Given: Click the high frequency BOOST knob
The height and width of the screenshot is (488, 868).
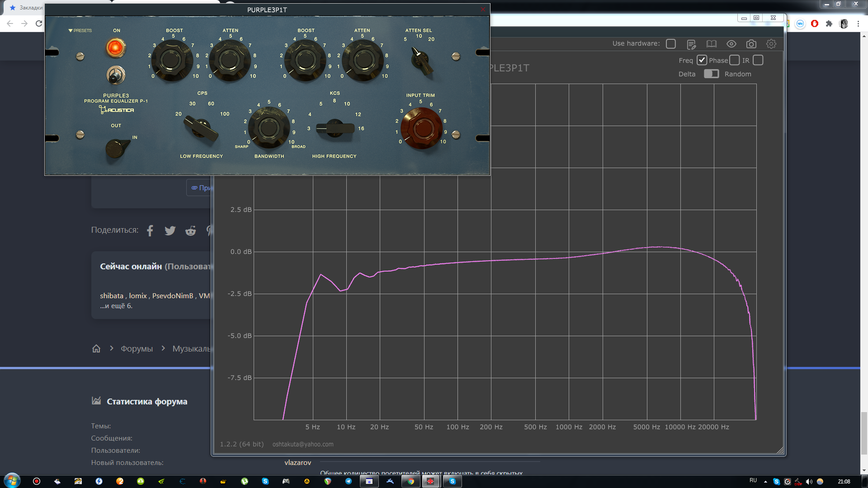Looking at the screenshot, I should [305, 60].
